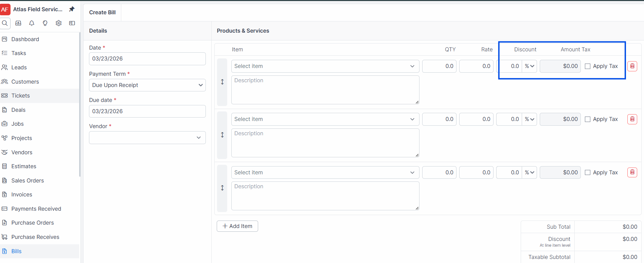
Task: Focus the Rate field of second line item
Action: click(x=476, y=119)
